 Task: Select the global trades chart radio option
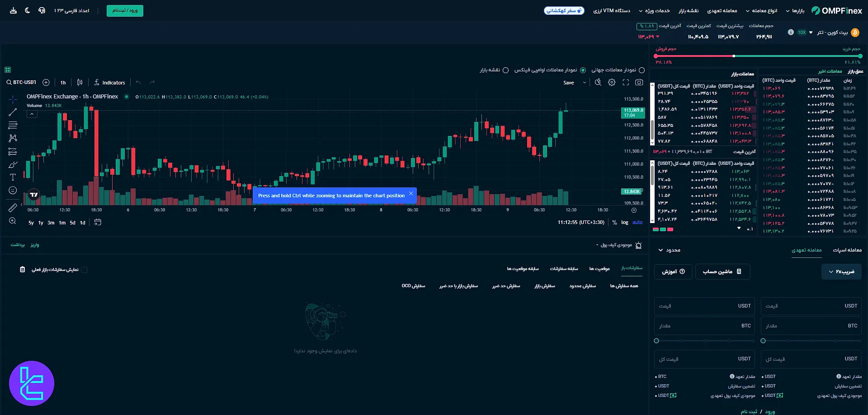[x=642, y=70]
